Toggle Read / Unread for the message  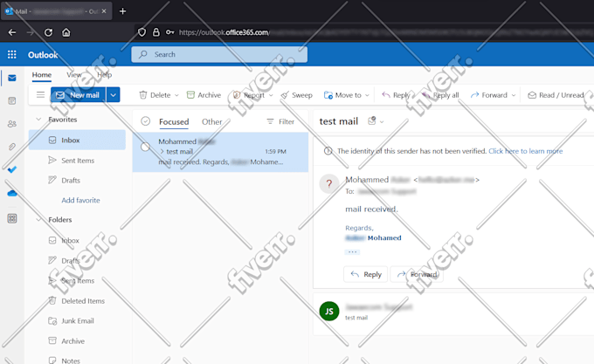[556, 95]
